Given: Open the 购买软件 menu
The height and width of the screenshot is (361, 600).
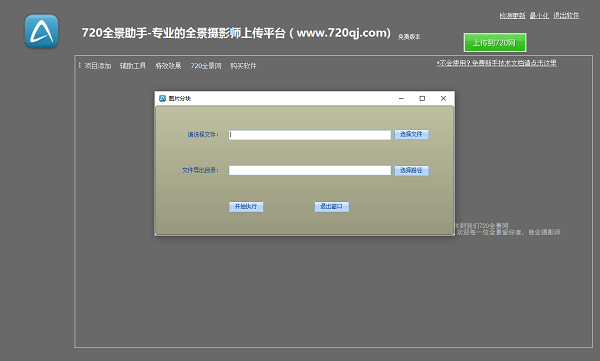Looking at the screenshot, I should [x=243, y=66].
